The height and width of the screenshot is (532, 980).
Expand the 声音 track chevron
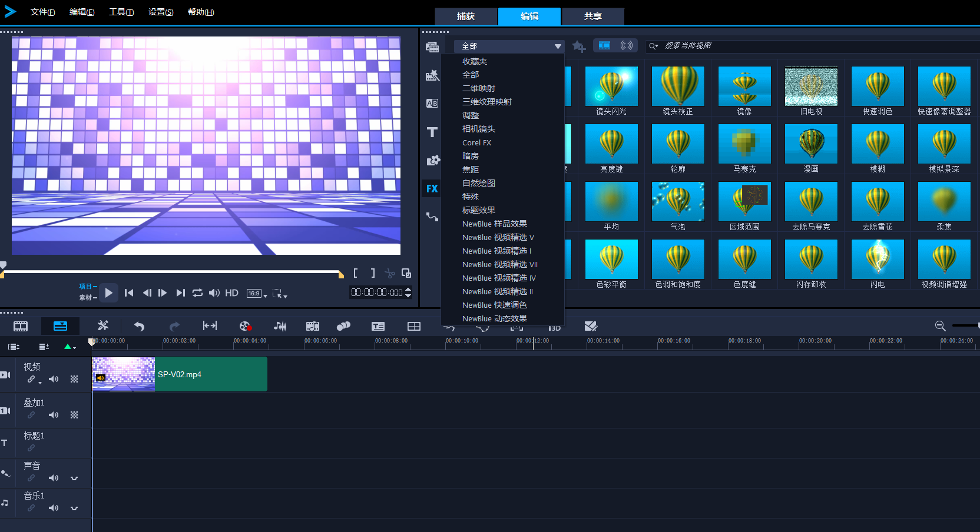(x=74, y=478)
